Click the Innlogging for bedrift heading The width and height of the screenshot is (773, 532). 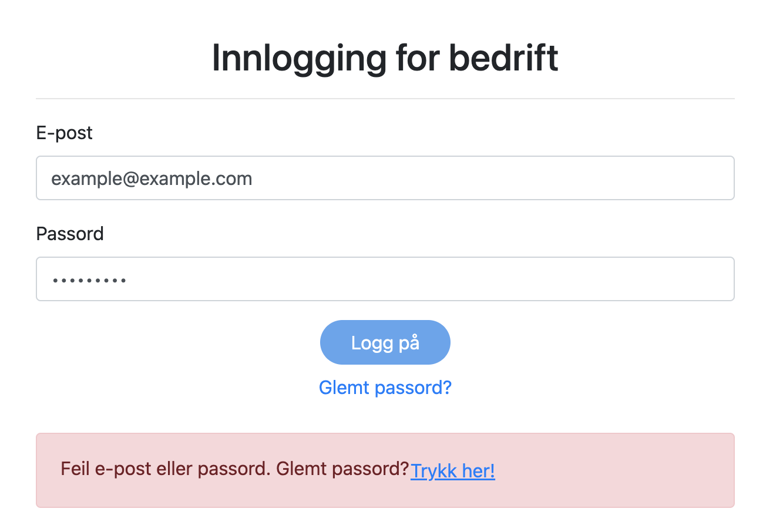coord(385,58)
